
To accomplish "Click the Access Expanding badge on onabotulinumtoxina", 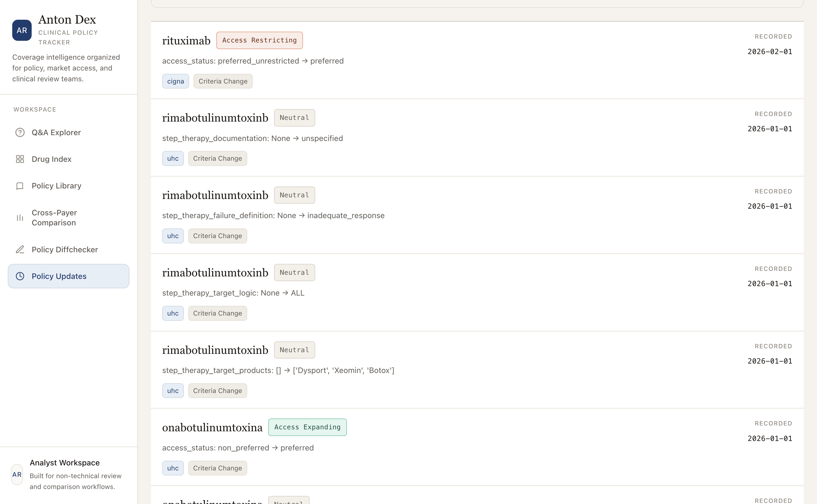I will pyautogui.click(x=307, y=427).
